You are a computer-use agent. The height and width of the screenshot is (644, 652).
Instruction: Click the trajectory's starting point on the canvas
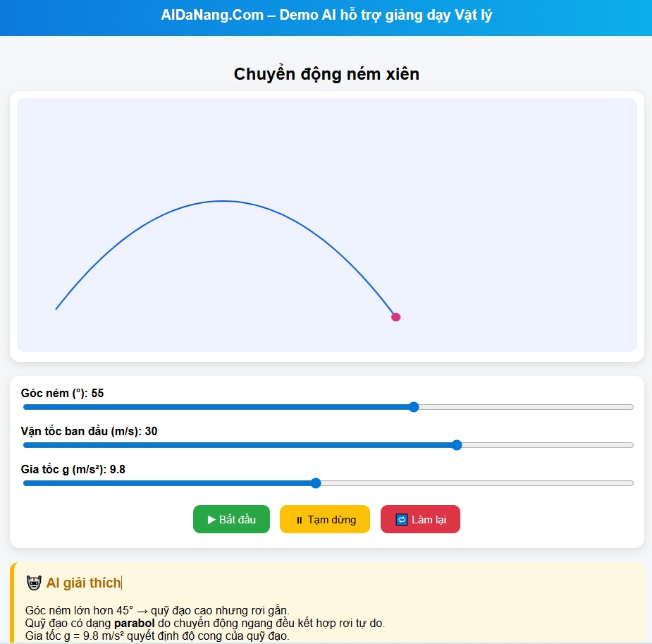click(x=56, y=308)
